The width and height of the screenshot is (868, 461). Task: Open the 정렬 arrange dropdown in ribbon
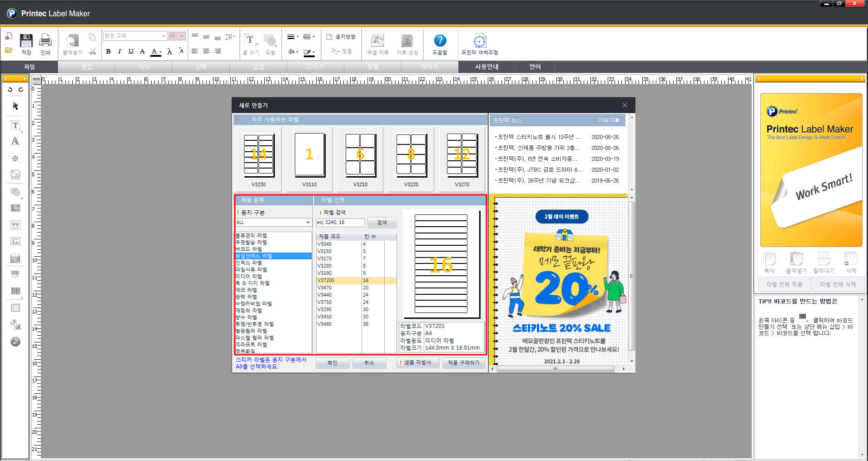(341, 51)
